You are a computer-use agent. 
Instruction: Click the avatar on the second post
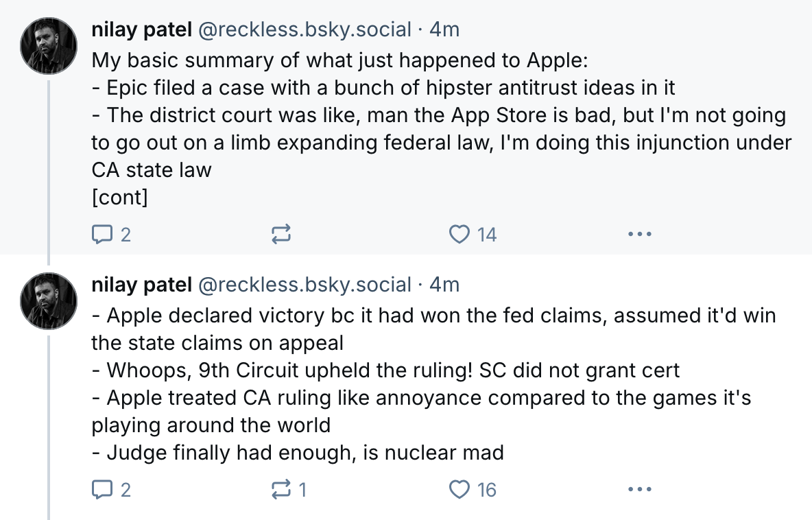49,300
